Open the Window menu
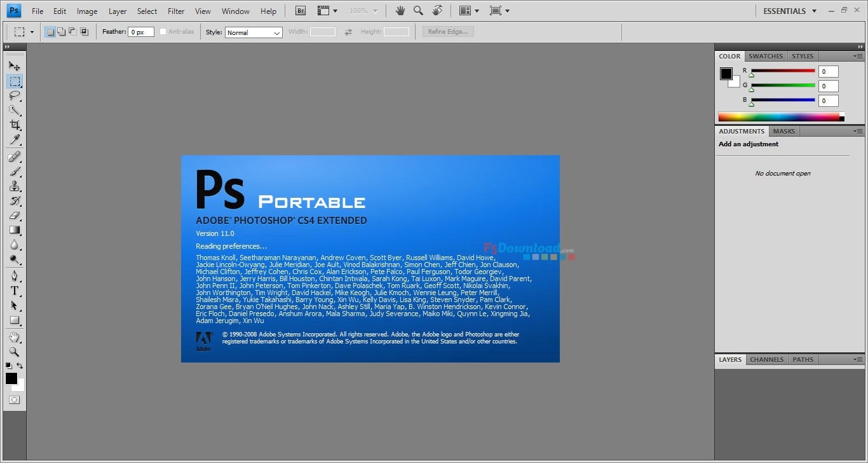The width and height of the screenshot is (868, 463). [x=235, y=11]
